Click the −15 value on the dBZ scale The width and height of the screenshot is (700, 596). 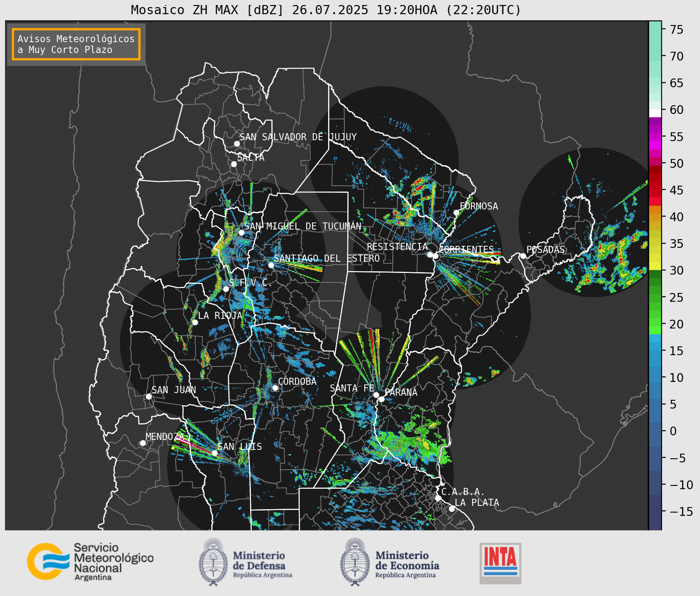tap(681, 512)
